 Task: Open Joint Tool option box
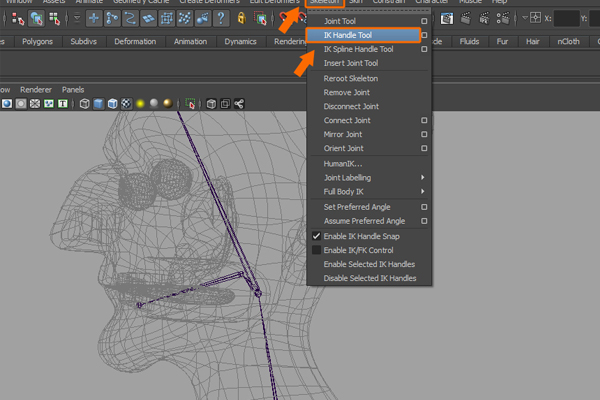[424, 21]
